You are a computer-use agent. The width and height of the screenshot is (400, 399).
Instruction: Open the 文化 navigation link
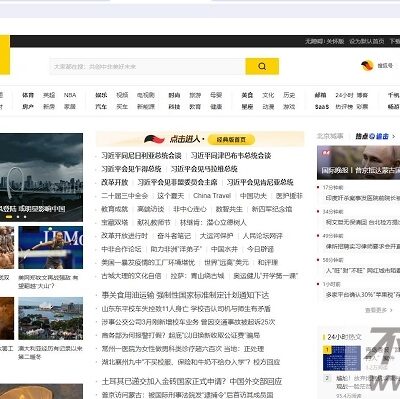(x=268, y=95)
